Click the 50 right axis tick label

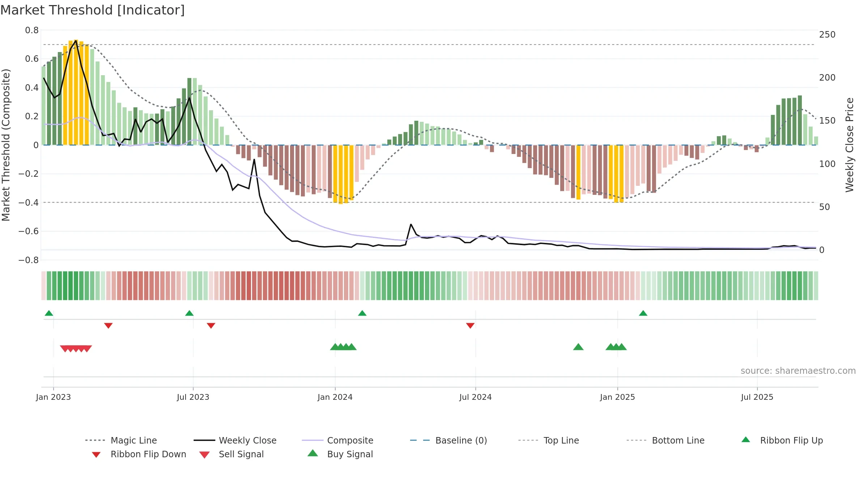click(x=825, y=207)
